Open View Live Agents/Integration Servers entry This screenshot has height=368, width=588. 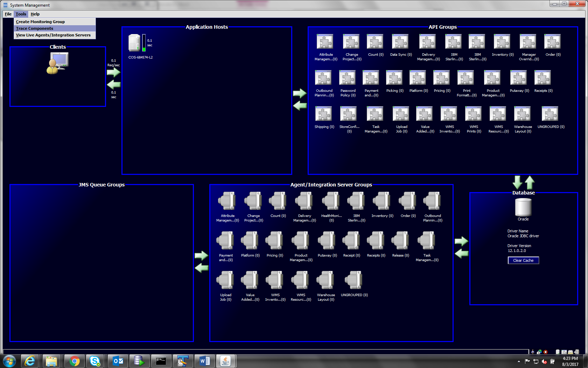tap(53, 35)
